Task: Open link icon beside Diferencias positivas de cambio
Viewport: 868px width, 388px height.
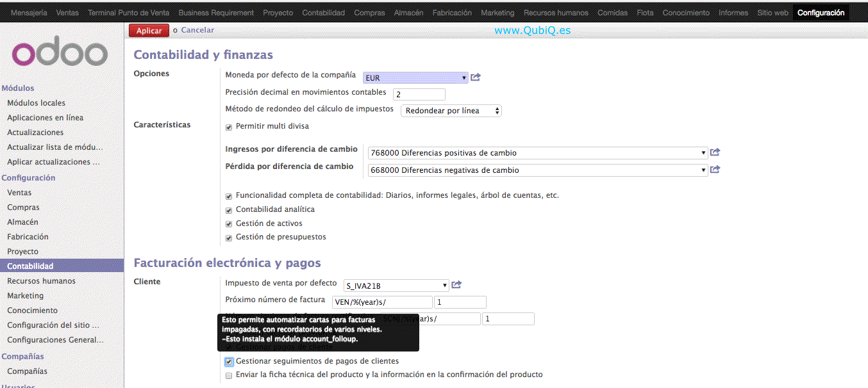Action: (715, 152)
